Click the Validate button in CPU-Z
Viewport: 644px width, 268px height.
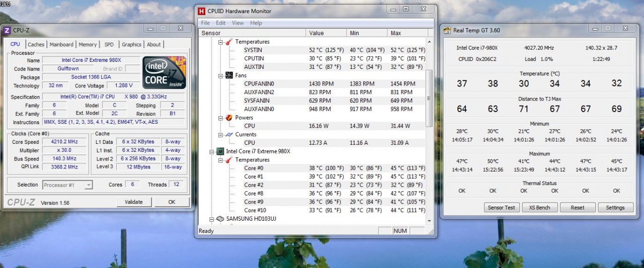tap(134, 202)
